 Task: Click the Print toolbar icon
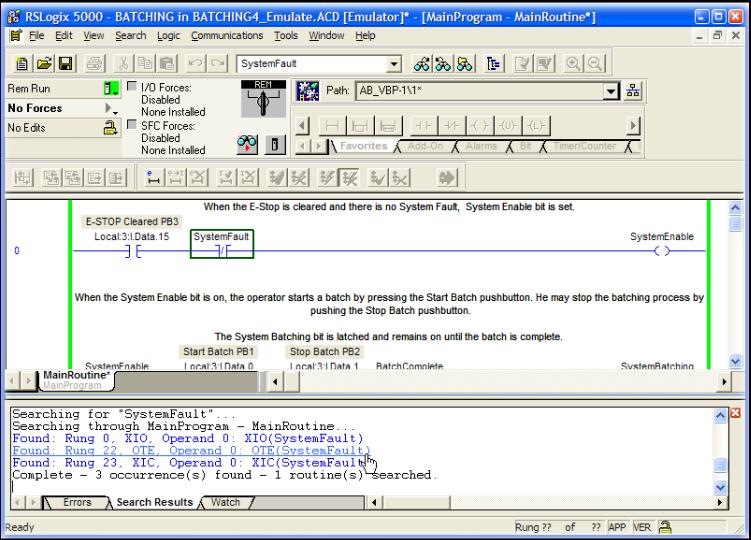(x=95, y=63)
